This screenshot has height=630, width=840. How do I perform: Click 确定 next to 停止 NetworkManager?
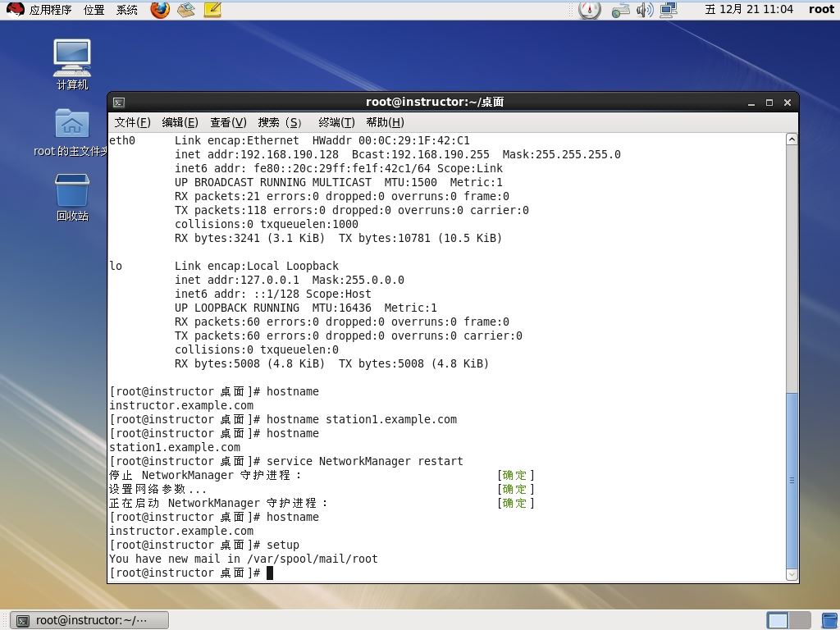coord(515,475)
